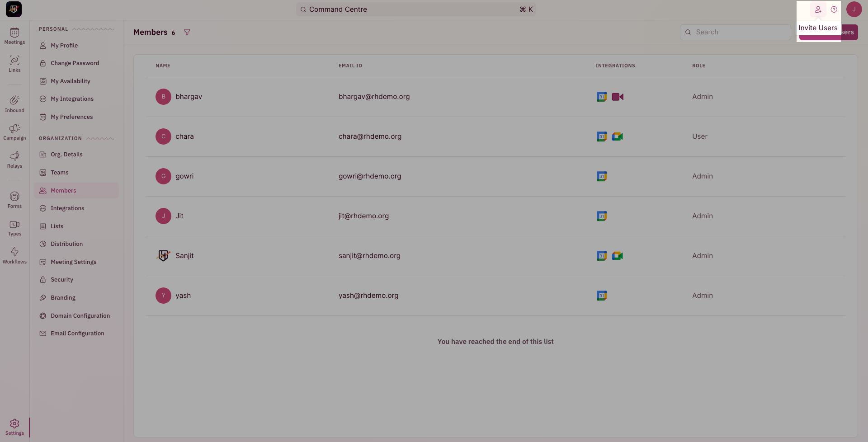
Task: Click the Google Meet icon for chara
Action: click(618, 136)
